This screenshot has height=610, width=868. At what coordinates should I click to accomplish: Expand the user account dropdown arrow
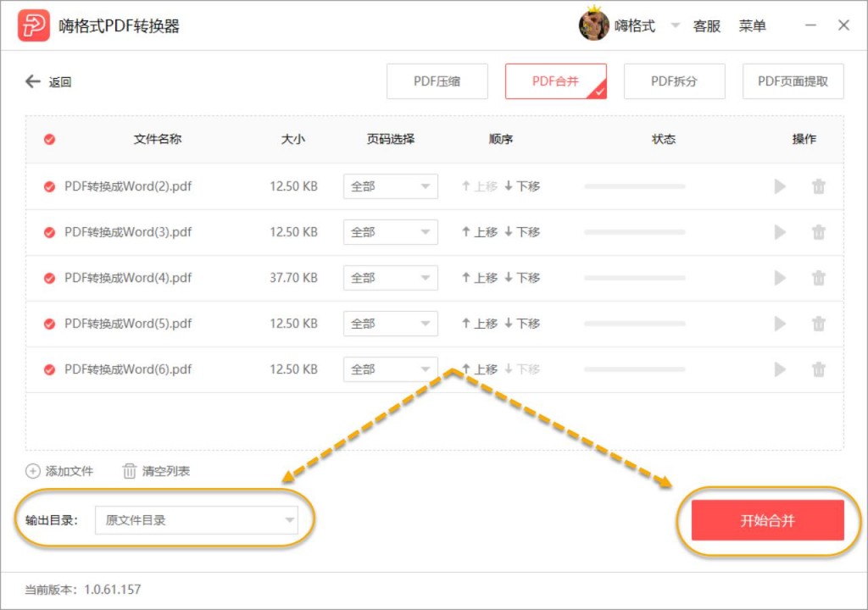tap(675, 25)
